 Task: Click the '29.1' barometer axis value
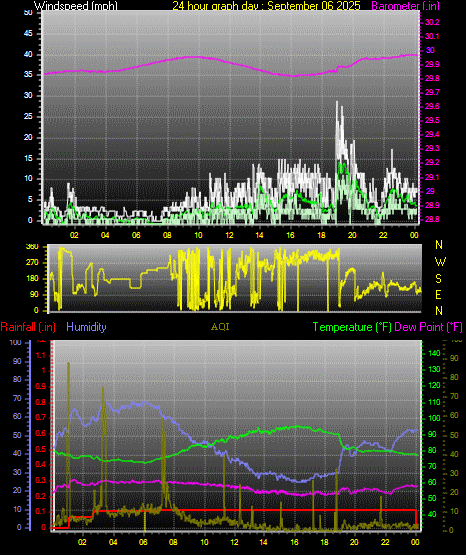point(432,177)
